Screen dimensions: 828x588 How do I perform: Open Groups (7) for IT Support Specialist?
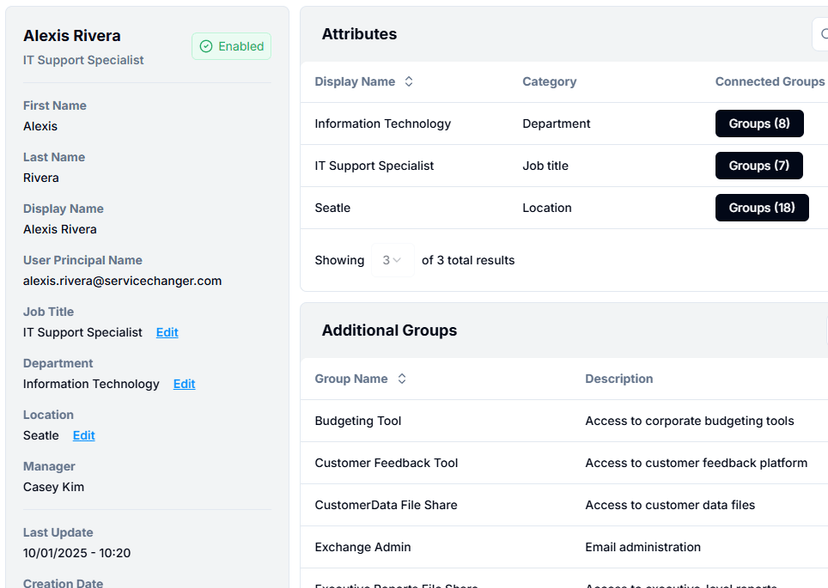758,165
